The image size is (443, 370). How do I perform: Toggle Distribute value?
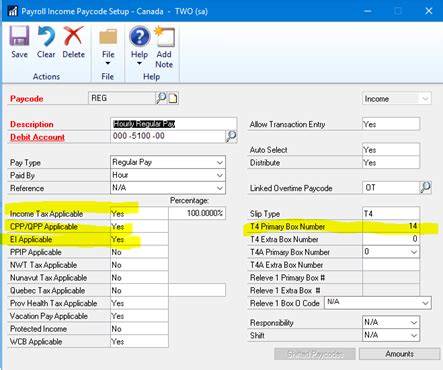tap(391, 162)
